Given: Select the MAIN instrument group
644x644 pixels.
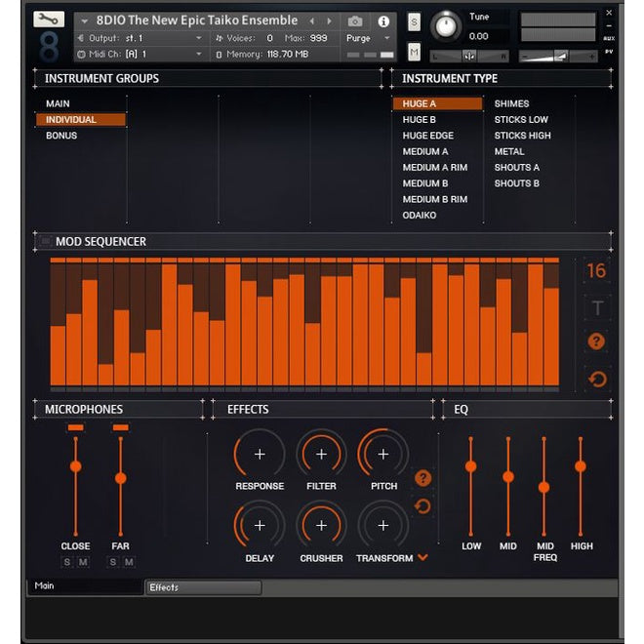Looking at the screenshot, I should coord(58,103).
